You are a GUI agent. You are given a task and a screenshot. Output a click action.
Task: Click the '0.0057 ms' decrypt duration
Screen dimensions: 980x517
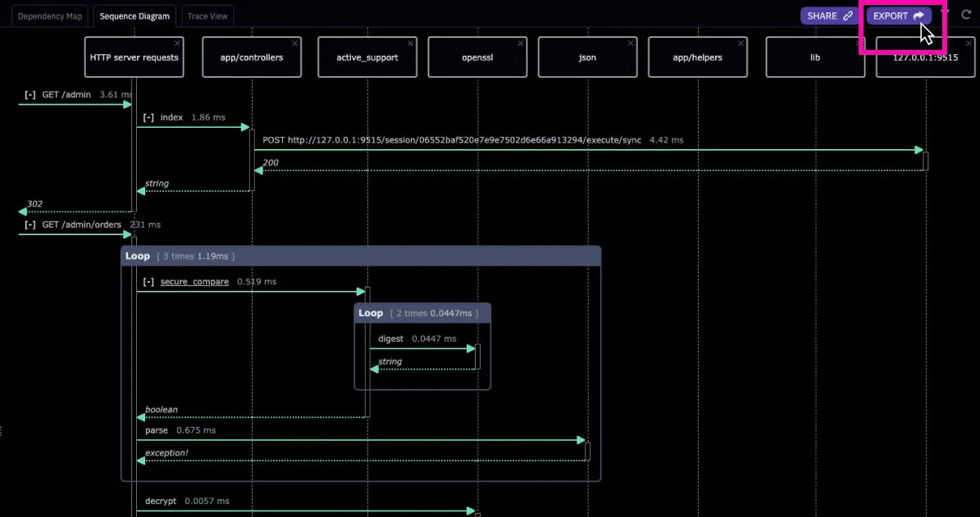(x=207, y=501)
